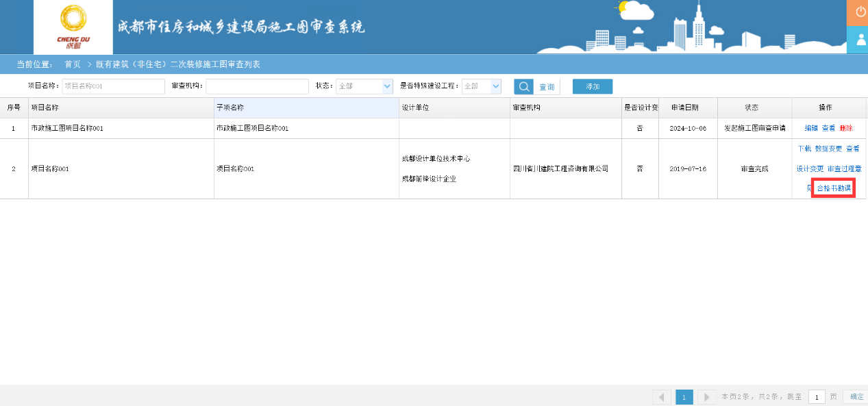This screenshot has width=868, height=406.
Task: Click 合格书勘误 in the highlighted red box
Action: click(x=832, y=188)
